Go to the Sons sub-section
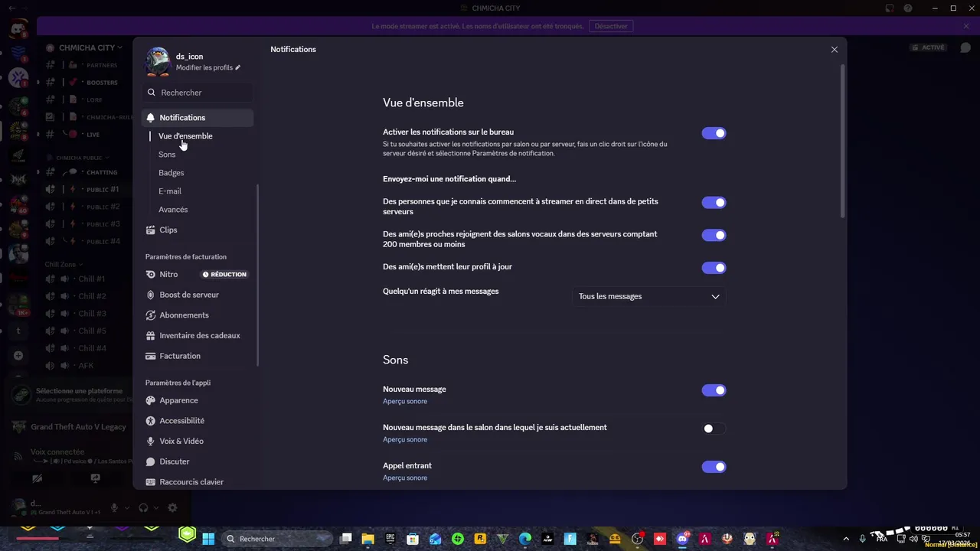980x551 pixels. click(x=167, y=155)
